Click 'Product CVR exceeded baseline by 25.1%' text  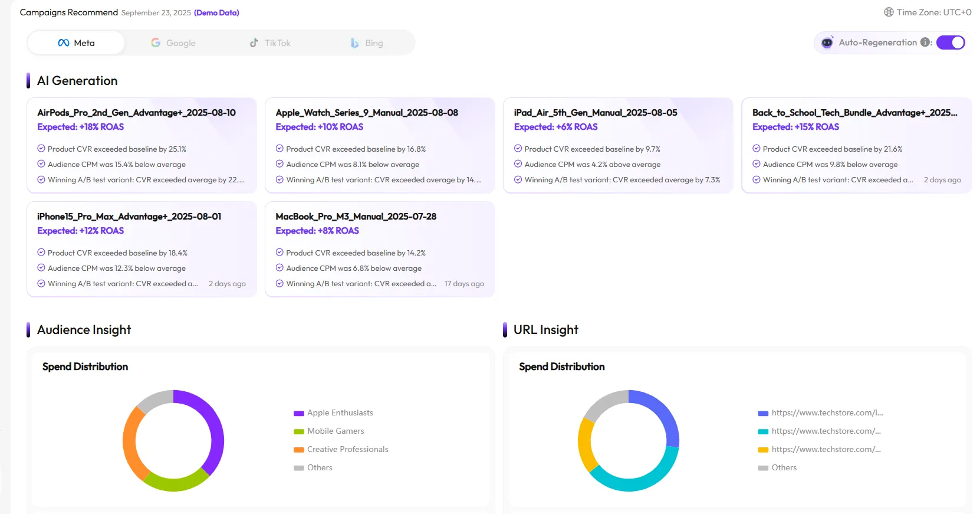click(x=117, y=149)
